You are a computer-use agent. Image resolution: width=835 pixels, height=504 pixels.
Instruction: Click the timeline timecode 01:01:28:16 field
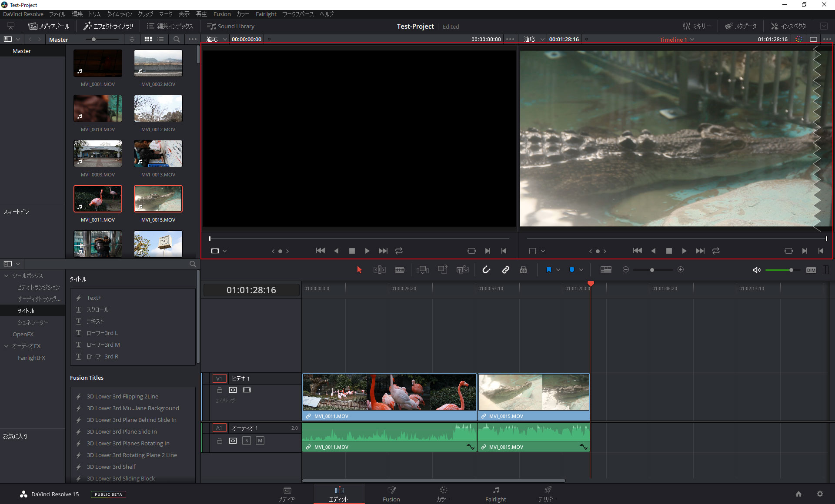(x=251, y=290)
